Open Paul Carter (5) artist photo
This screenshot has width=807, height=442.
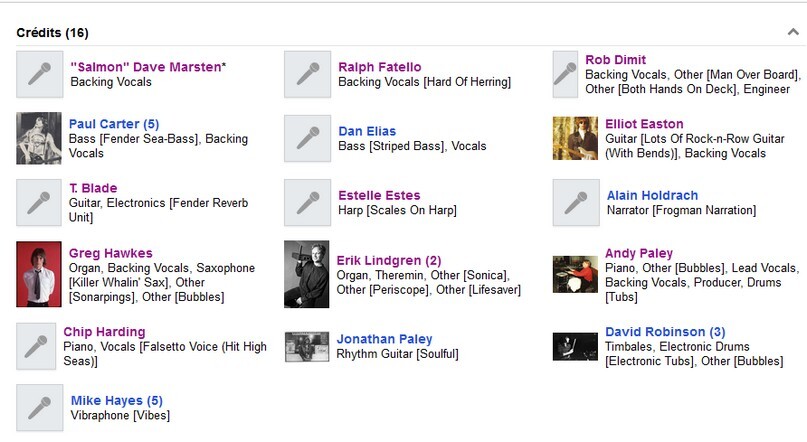click(x=40, y=138)
